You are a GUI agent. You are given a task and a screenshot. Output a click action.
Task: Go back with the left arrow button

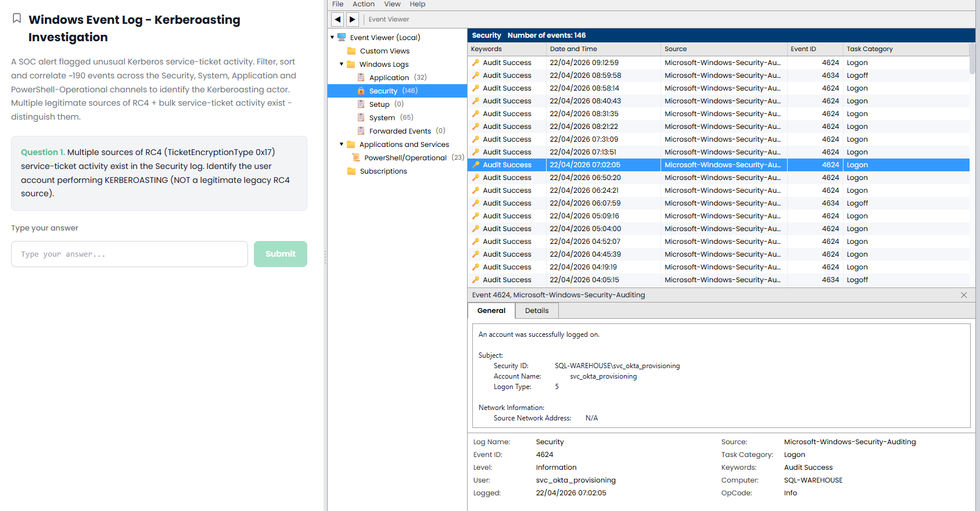coord(338,19)
